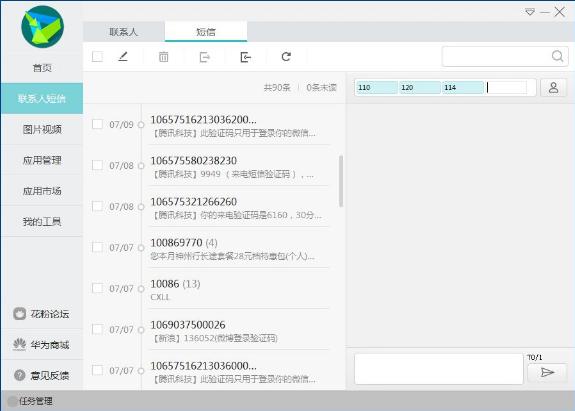Viewport: 575px width, 411px height.
Task: Open conversation 1069037500026
Action: (x=238, y=331)
